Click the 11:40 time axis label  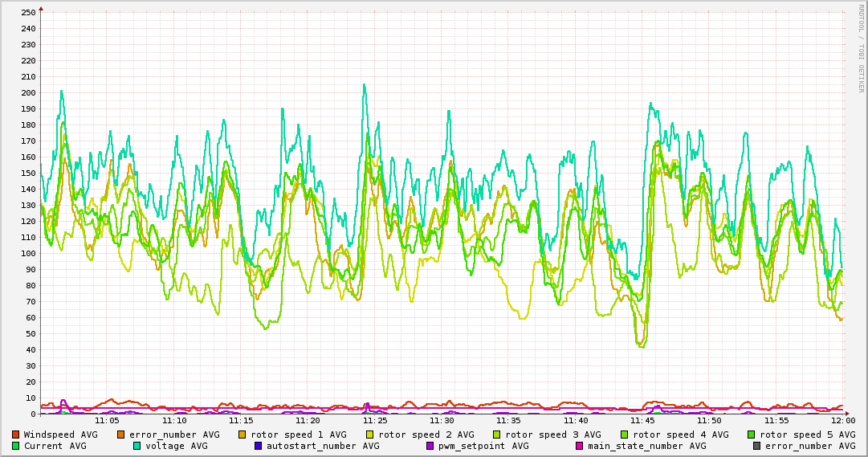click(576, 421)
